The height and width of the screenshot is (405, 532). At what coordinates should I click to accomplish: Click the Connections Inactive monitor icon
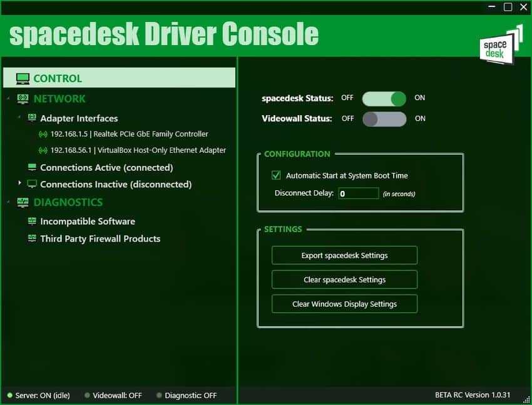point(32,184)
